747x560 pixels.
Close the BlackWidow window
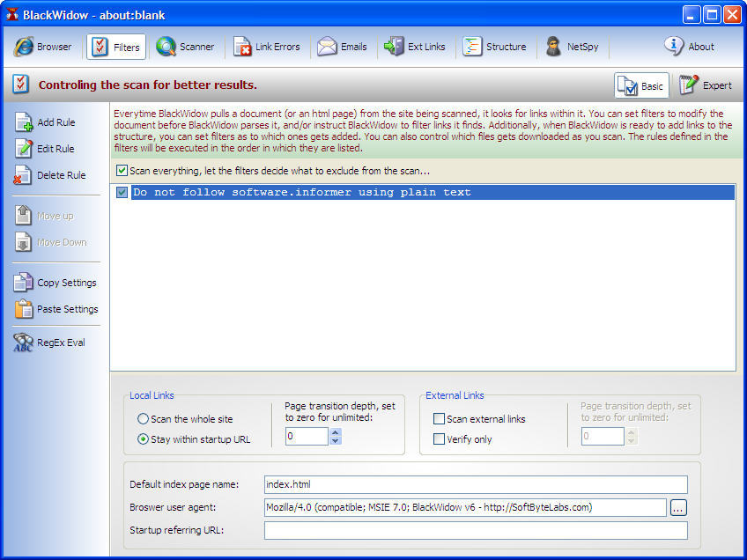pos(732,15)
